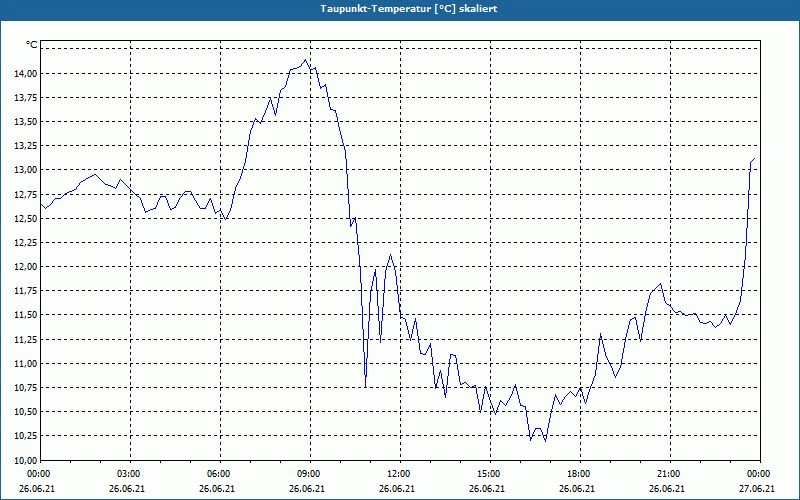Select the 26.06.21 date under 06:00
Viewport: 800px width, 500px height.
coord(217,489)
